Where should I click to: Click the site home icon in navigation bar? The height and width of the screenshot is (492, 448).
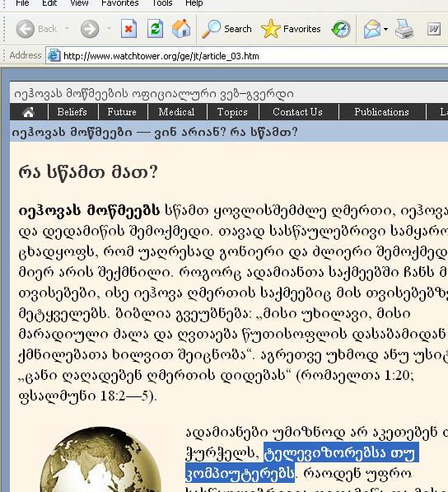29,112
